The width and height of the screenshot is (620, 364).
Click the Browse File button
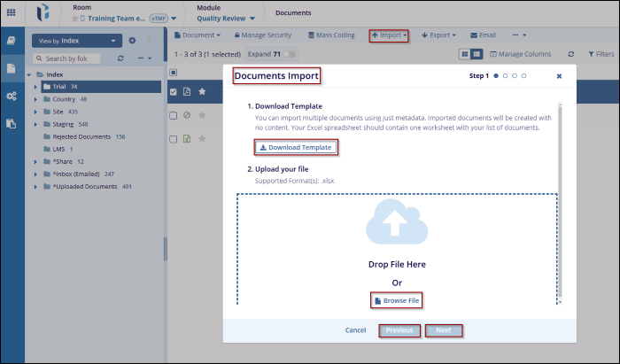pos(396,301)
